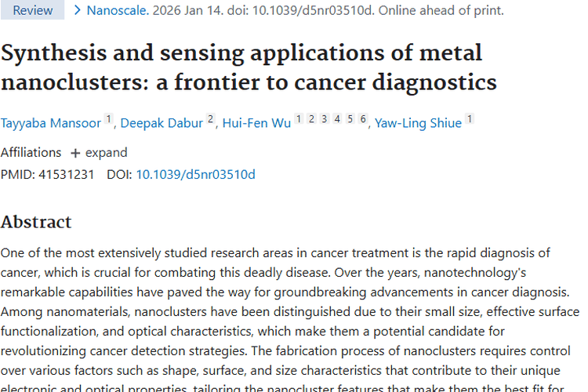Click affiliation superscript 4 after Hui-Fen Wu
The height and width of the screenshot is (392, 588).
click(337, 119)
